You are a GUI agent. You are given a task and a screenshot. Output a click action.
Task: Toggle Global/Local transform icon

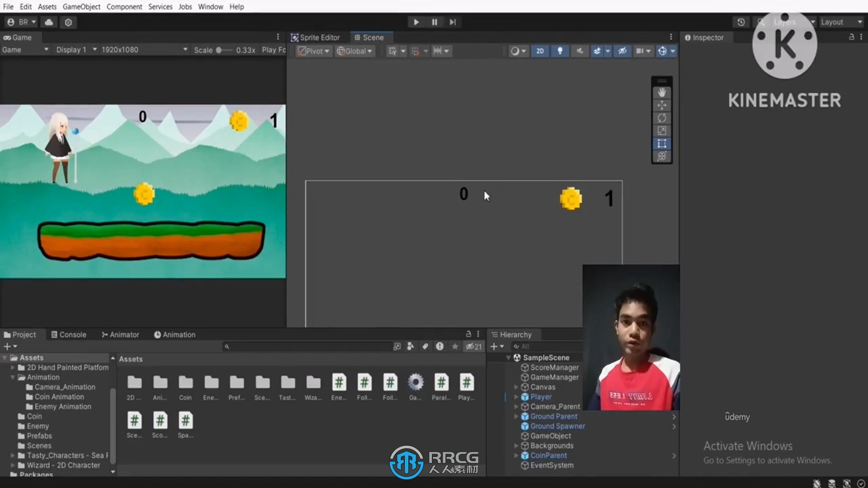[x=354, y=51]
